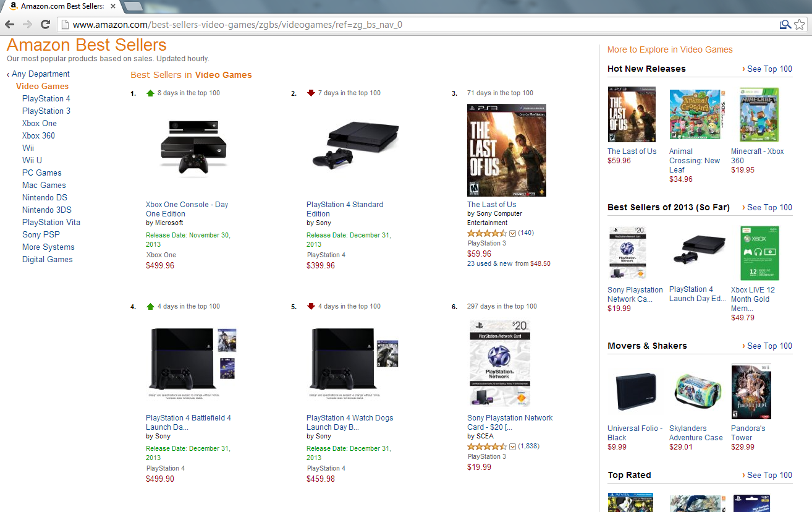Screen dimensions: 812x512
Task: Go up to Any Department
Action: coord(41,74)
